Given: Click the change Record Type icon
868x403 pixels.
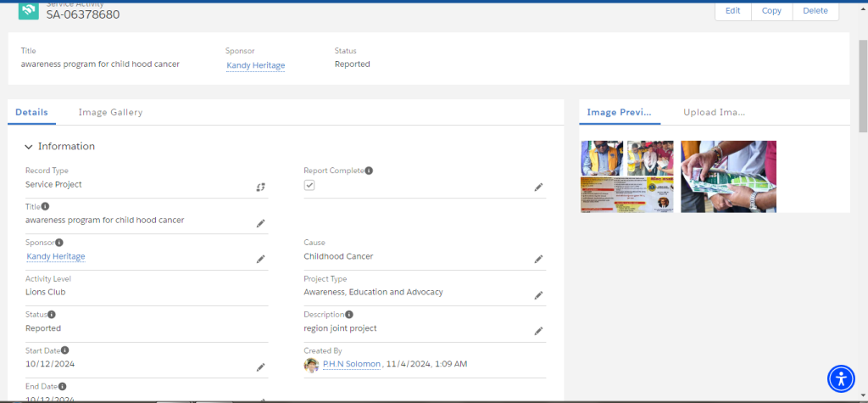Looking at the screenshot, I should (260, 188).
